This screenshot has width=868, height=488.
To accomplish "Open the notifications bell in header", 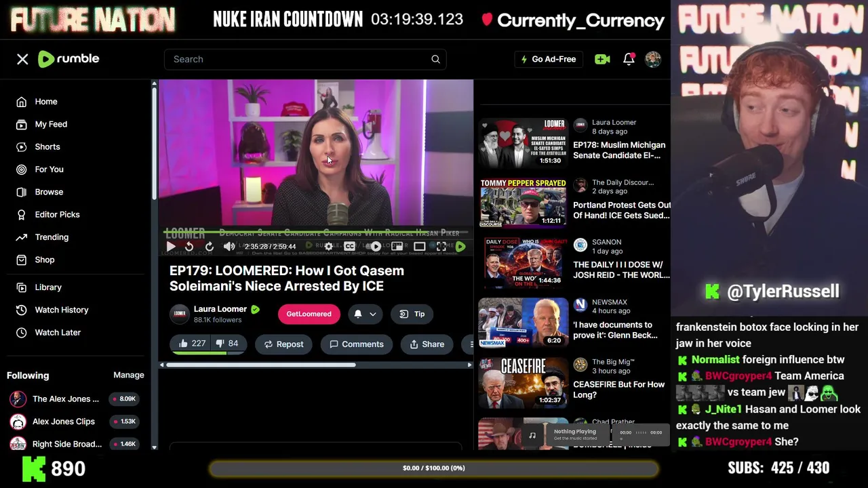I will pos(629,59).
